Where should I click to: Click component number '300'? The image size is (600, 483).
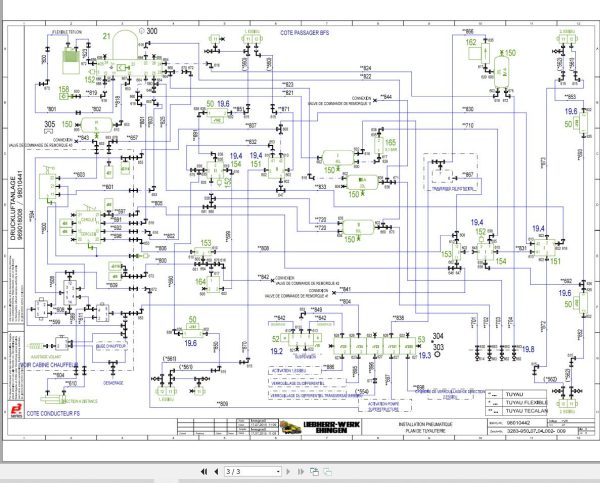[152, 31]
